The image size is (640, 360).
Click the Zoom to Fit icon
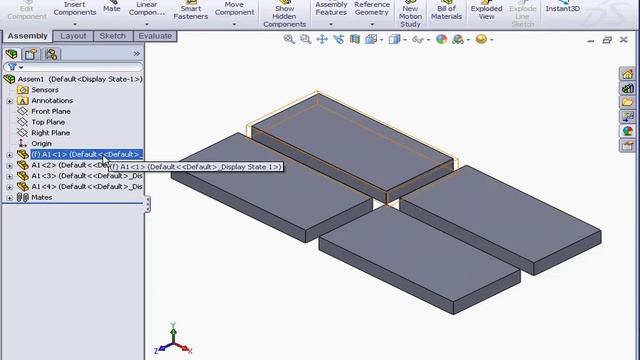coord(289,39)
